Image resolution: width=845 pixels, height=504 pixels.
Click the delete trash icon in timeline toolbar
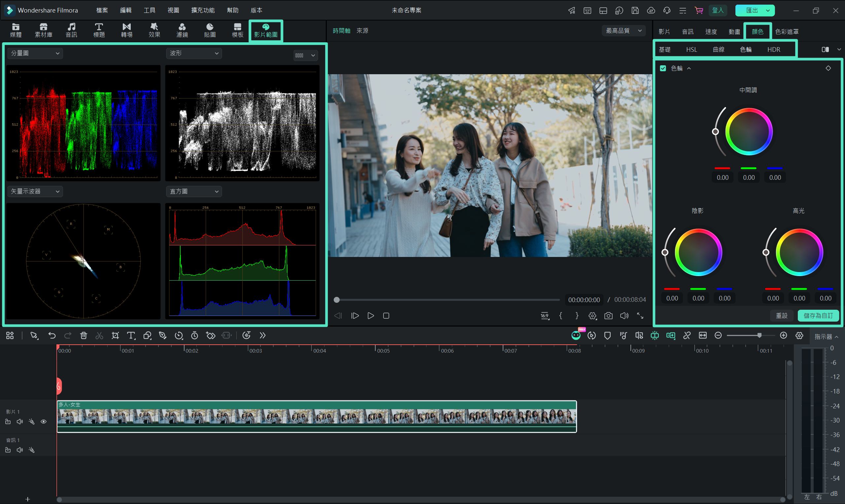coord(84,335)
